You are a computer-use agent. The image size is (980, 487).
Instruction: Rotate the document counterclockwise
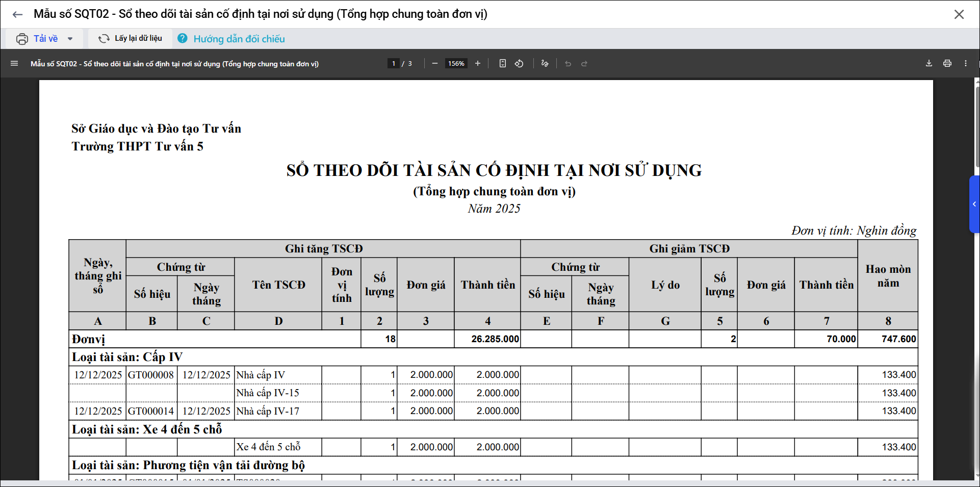pyautogui.click(x=519, y=64)
